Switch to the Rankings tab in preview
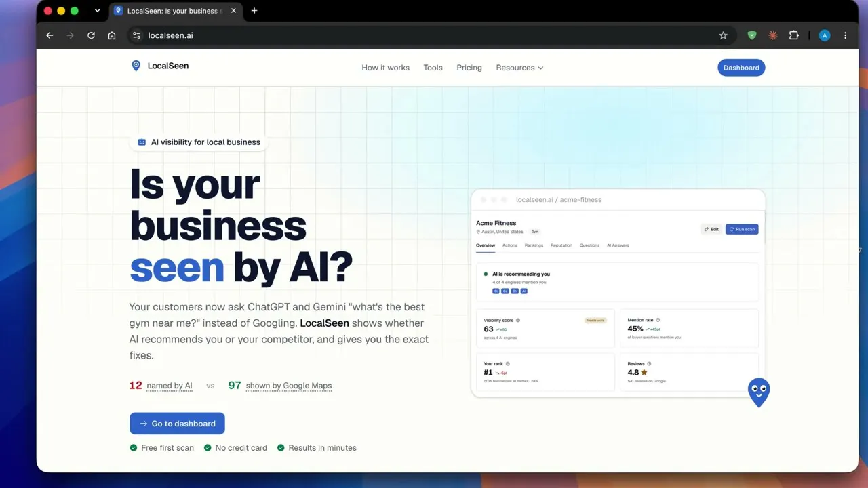The width and height of the screenshot is (868, 488). [534, 245]
